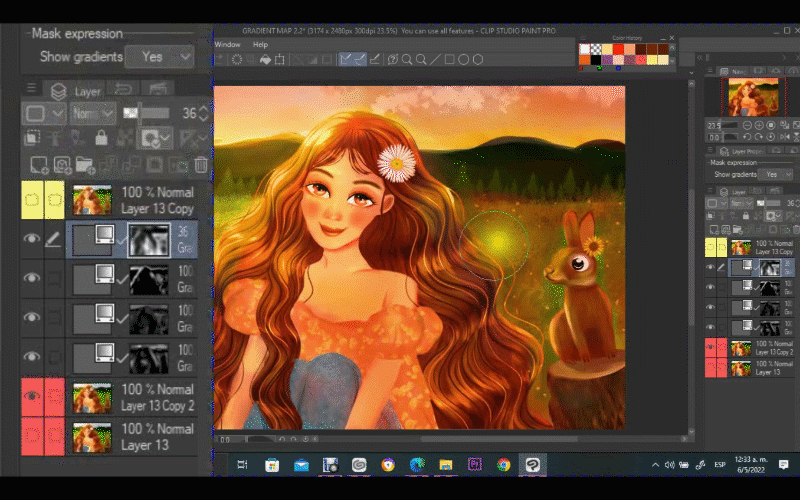
Task: Open the Help menu
Action: tap(260, 45)
